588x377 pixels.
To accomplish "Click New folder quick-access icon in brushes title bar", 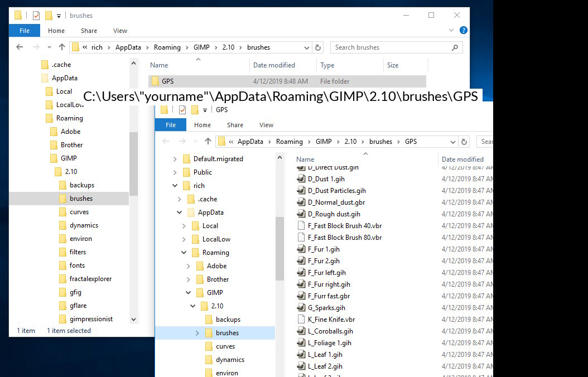I will tap(49, 16).
